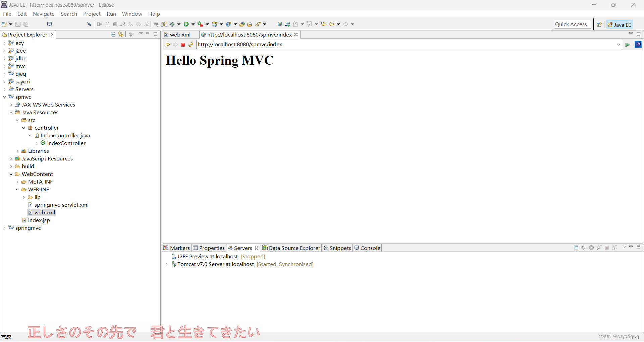
Task: Click the Eclipse throbber icon beside URL bar
Action: 638,45
